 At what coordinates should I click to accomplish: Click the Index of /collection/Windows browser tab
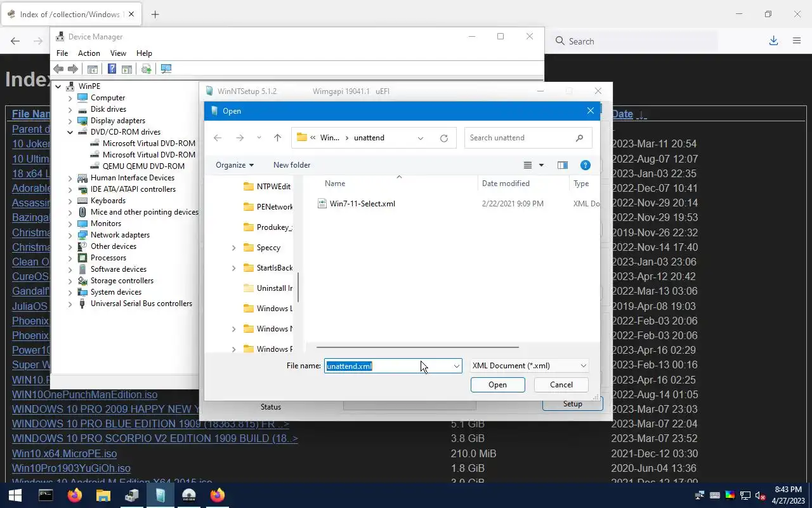point(70,14)
